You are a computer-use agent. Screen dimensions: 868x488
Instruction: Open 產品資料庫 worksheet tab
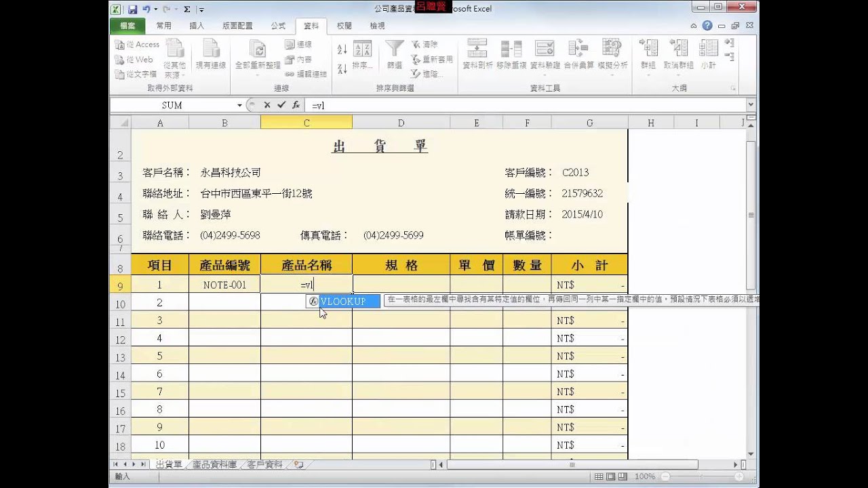tap(214, 464)
